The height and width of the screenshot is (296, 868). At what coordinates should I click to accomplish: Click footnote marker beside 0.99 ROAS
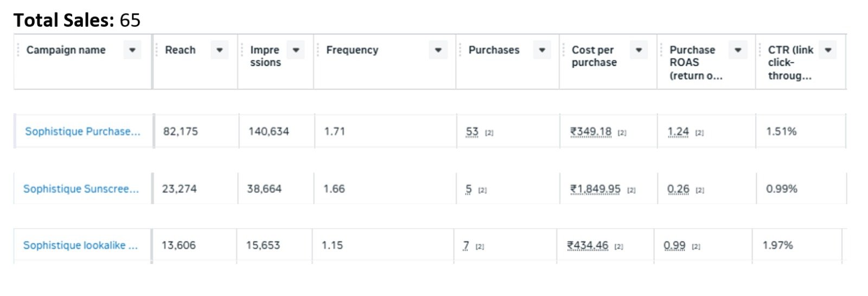pos(696,247)
